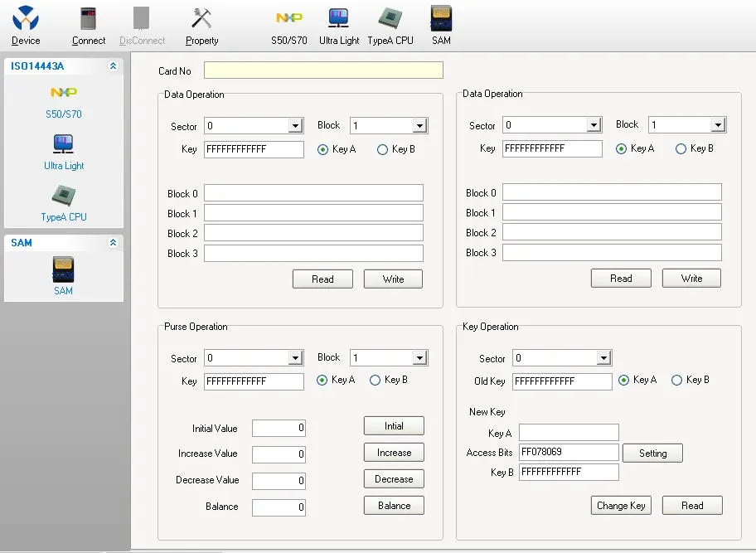Image resolution: width=756 pixels, height=553 pixels.
Task: Select Key B in left Data Operation
Action: [383, 150]
